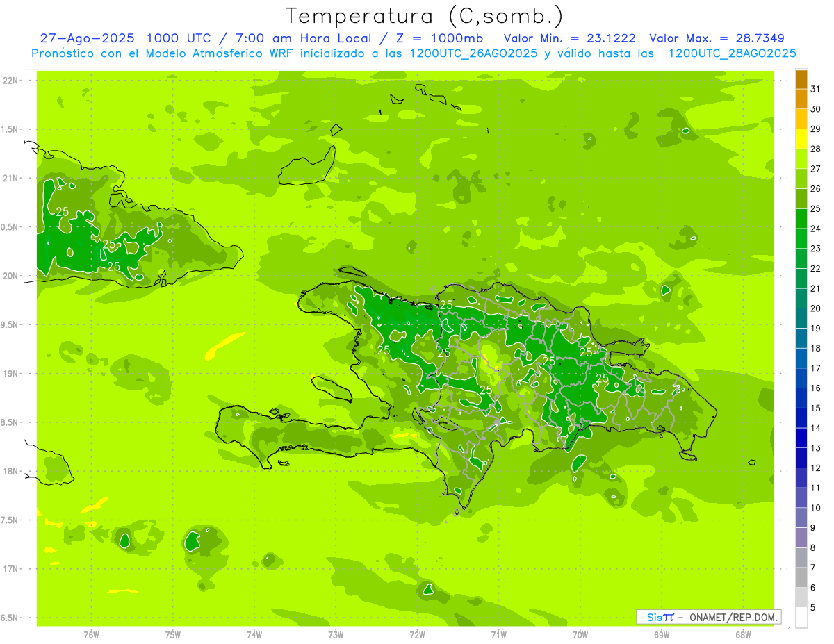
Task: Pick the teal legend swatch between 19 and 20
Action: [801, 318]
